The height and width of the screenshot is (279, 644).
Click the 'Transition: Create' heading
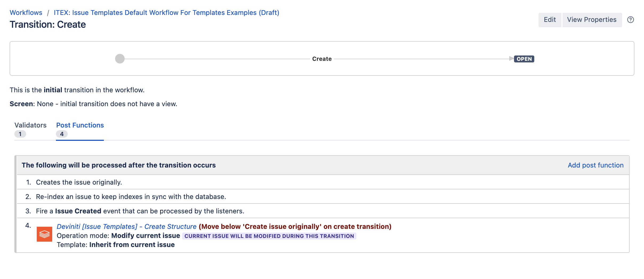48,25
